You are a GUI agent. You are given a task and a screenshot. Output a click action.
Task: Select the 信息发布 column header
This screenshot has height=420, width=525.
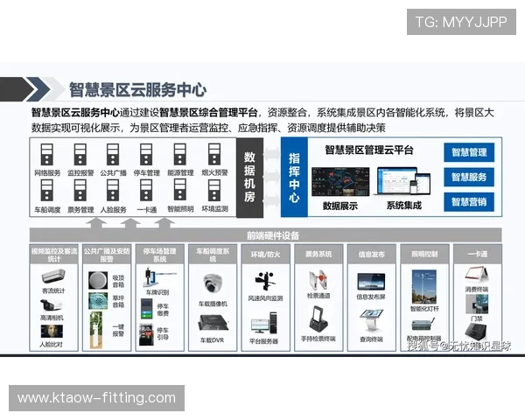[372, 255]
